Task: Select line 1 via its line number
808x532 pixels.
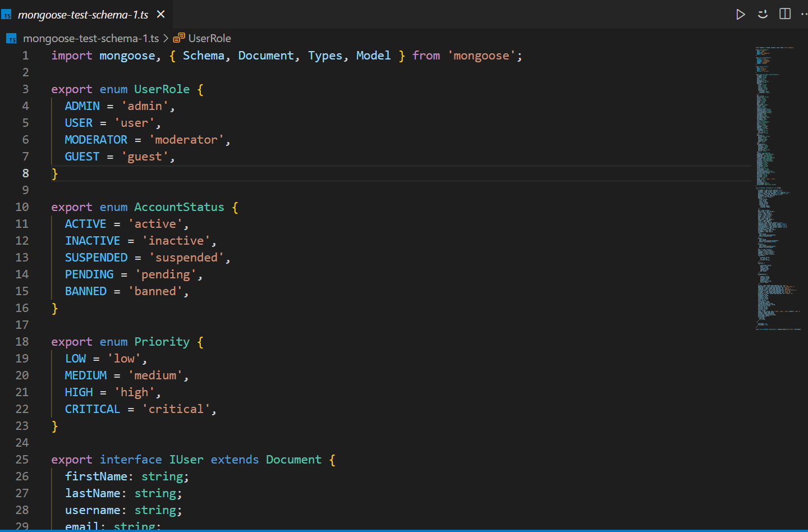Action: [x=25, y=56]
